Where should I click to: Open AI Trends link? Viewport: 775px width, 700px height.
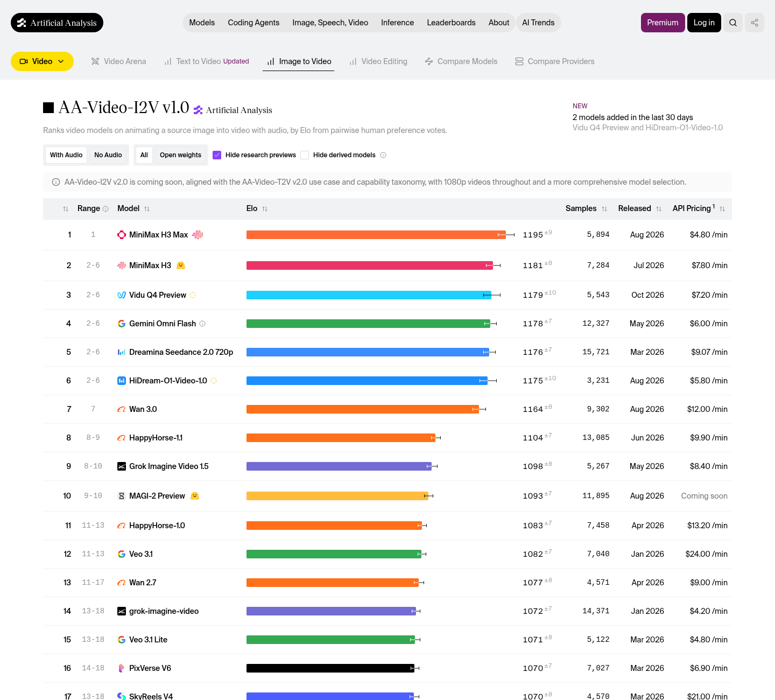pyautogui.click(x=538, y=23)
